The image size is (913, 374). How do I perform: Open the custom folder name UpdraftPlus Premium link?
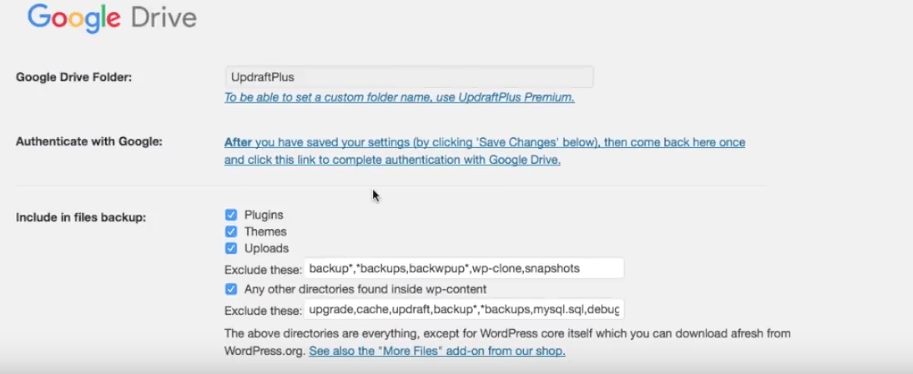pos(399,97)
